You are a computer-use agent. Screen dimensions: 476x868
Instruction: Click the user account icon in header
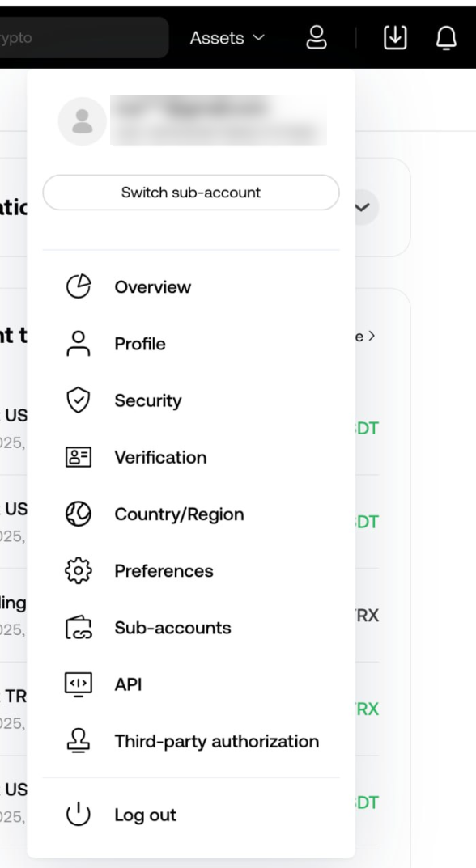click(317, 38)
